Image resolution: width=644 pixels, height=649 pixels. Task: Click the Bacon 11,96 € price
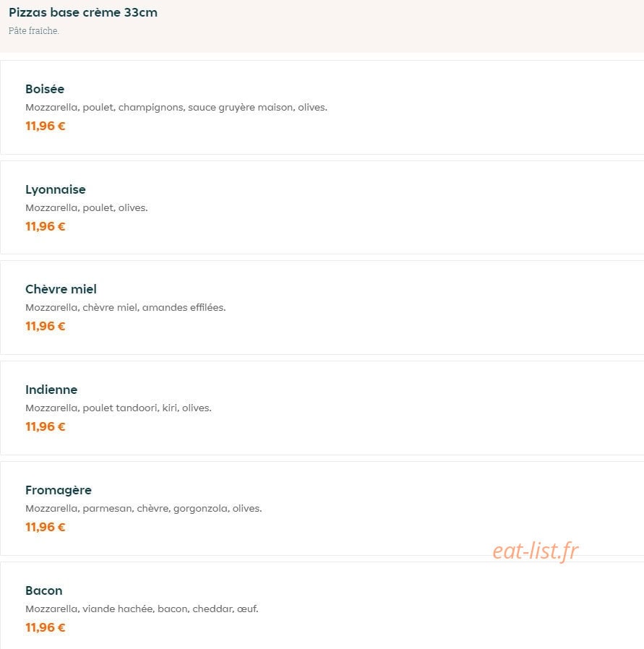click(x=46, y=628)
